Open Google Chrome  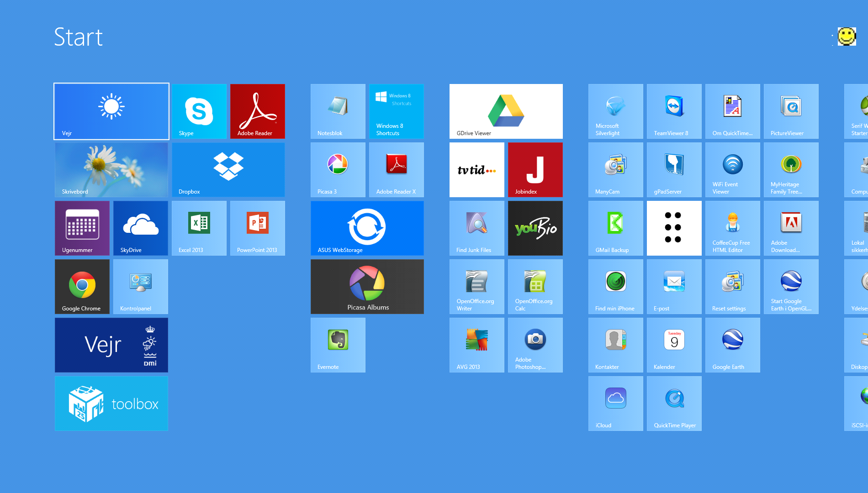(x=82, y=287)
